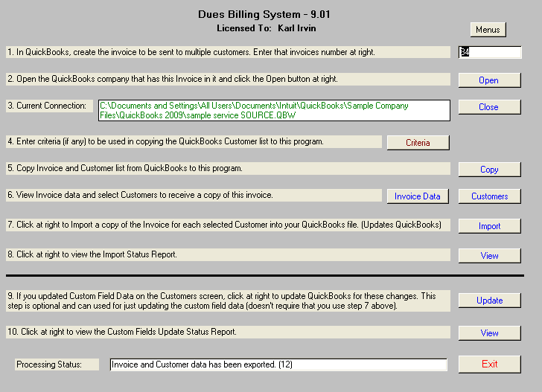Image resolution: width=542 pixels, height=392 pixels.
Task: Click step 6 'View Invoice data' instruction text
Action: tap(194, 195)
